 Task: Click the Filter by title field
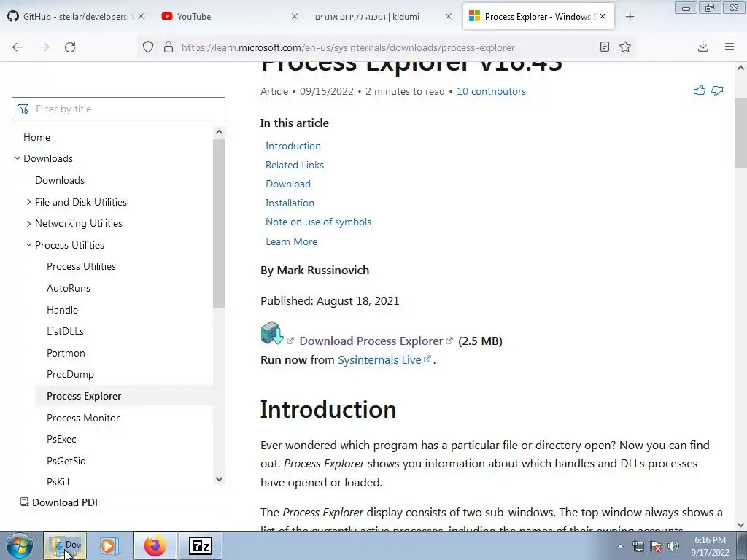[x=118, y=109]
